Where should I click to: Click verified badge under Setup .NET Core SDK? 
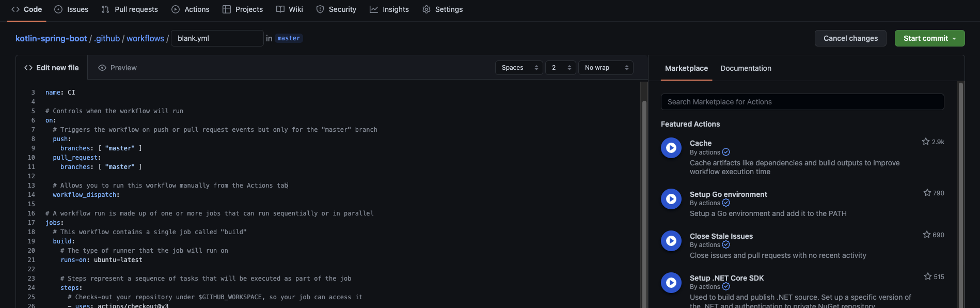click(x=726, y=287)
